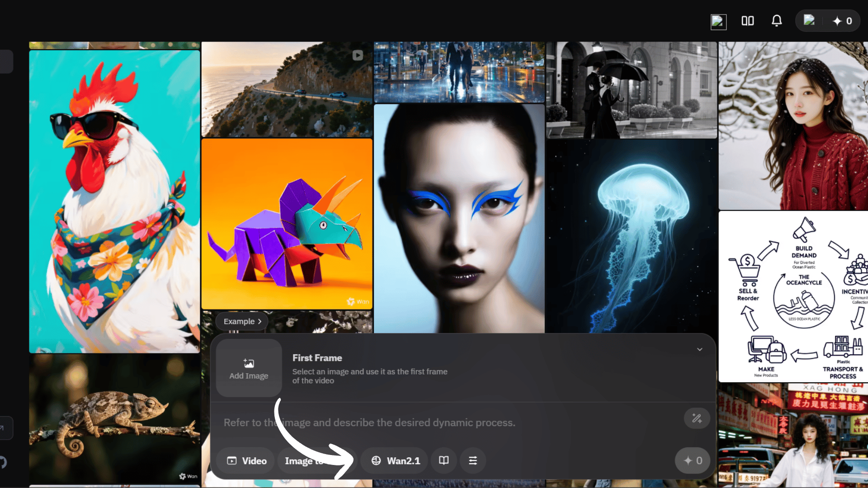Click the video badge on coastal road thumbnail
868x488 pixels.
[x=358, y=55]
